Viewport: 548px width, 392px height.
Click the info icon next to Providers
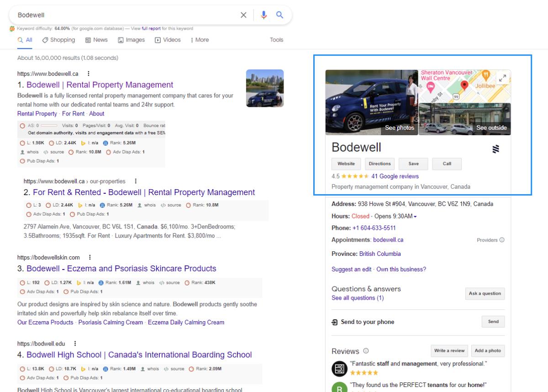pos(502,240)
